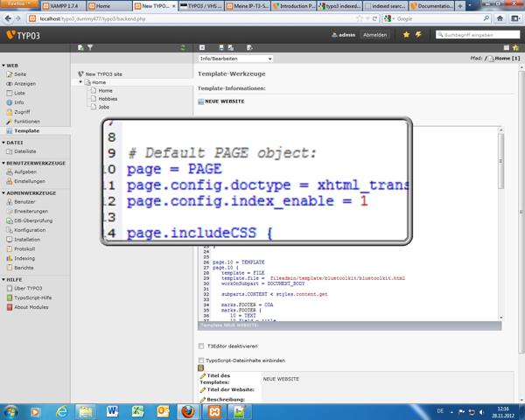Viewport: 525px width, 420px height.
Task: Open the Info/Bearbeiten dropdown
Action: pyautogui.click(x=235, y=59)
